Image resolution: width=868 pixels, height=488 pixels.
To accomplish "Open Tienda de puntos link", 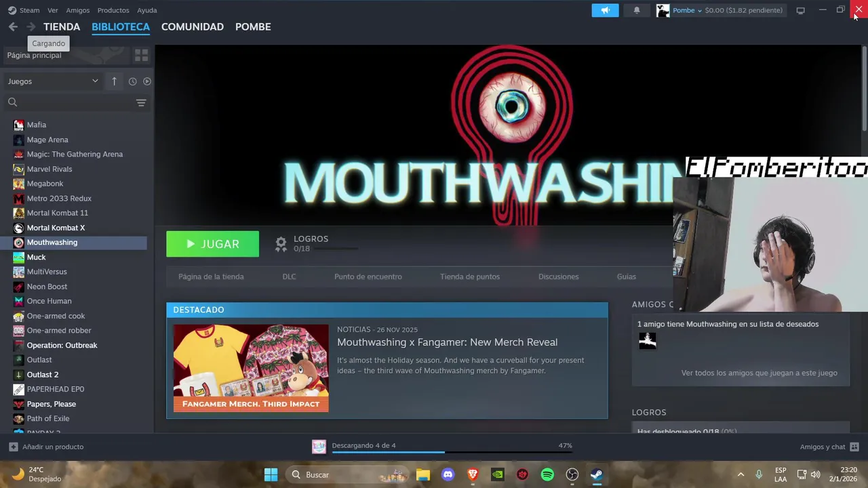I will [x=470, y=277].
